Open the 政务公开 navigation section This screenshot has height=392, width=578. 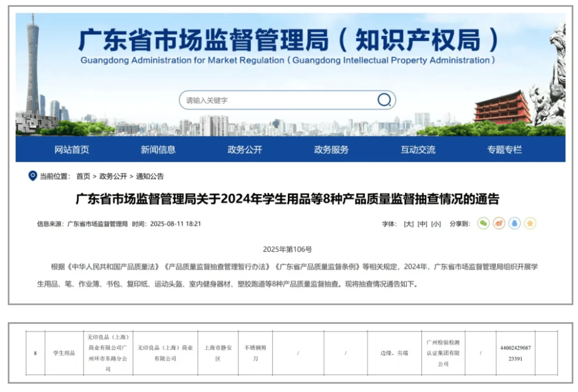(245, 150)
